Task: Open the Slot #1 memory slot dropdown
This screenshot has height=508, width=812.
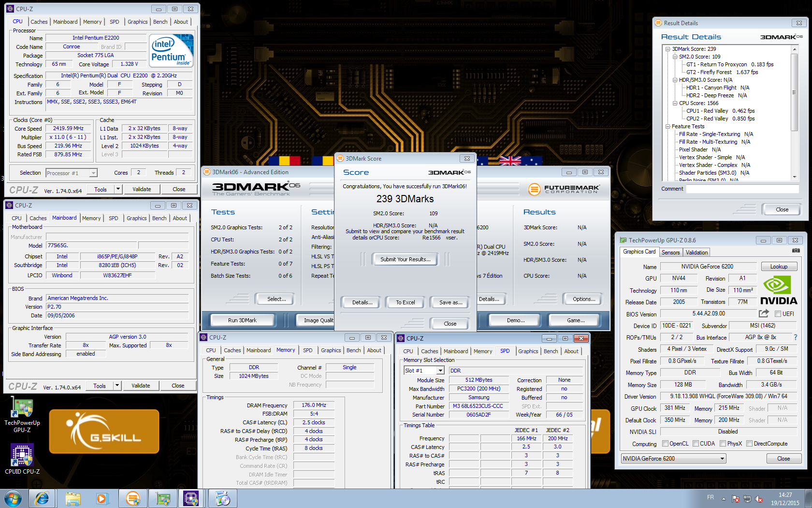Action: (424, 371)
